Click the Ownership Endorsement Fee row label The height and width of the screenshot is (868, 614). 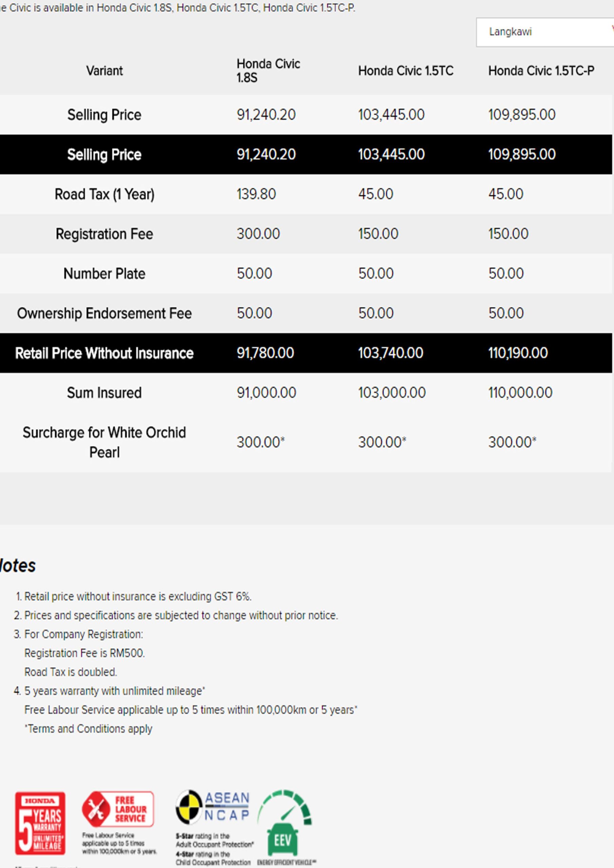[x=104, y=313]
